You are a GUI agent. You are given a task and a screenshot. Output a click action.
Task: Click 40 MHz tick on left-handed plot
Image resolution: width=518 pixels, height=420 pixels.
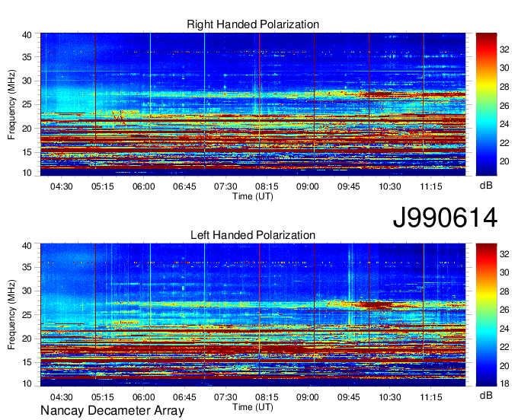coord(27,246)
